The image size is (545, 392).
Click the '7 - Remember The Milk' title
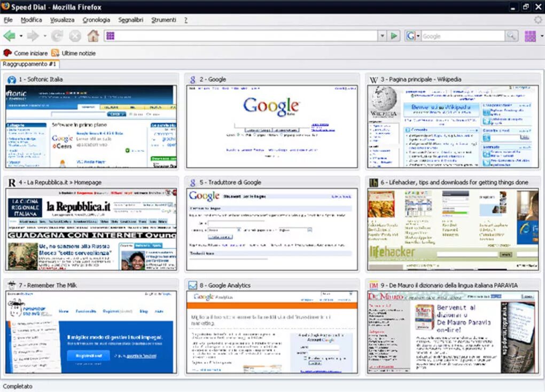coord(48,285)
